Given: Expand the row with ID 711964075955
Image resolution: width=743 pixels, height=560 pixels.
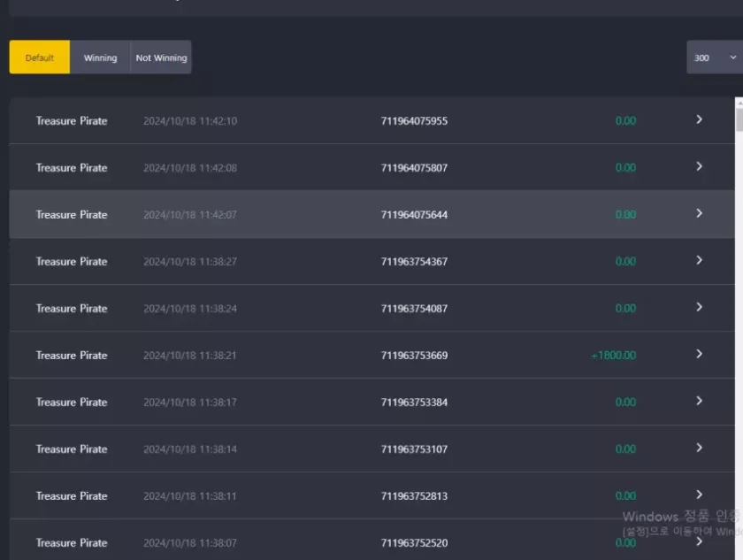Looking at the screenshot, I should (x=699, y=119).
